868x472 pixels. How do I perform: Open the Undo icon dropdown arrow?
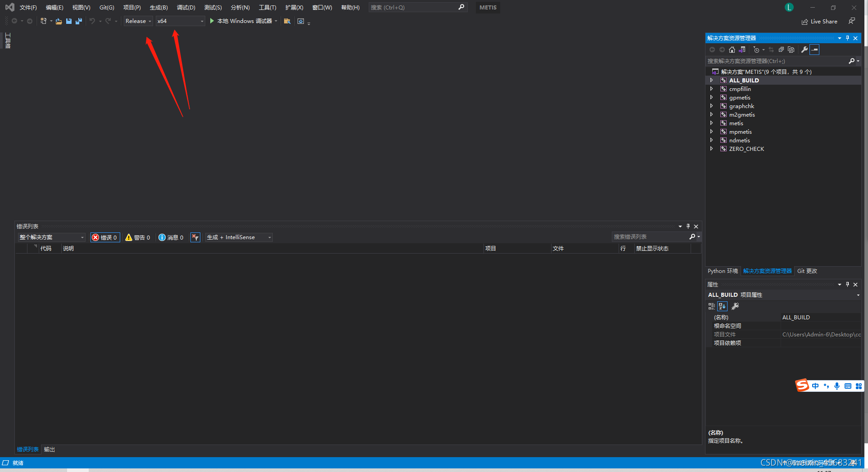100,21
